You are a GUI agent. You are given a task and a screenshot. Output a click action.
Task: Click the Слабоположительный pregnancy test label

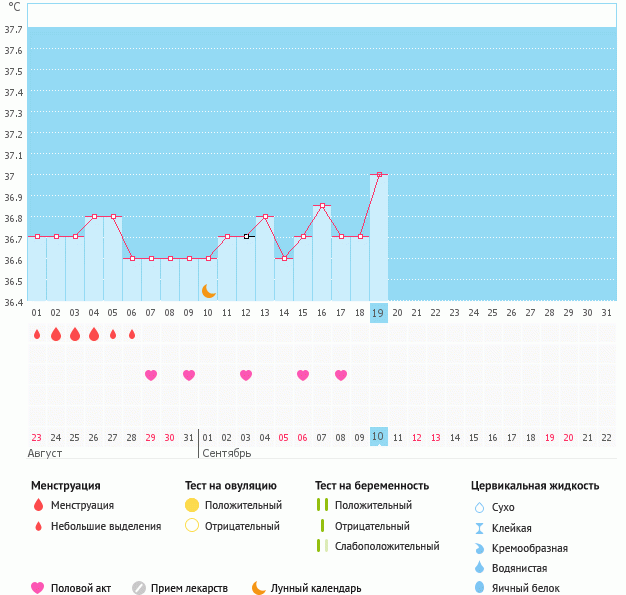click(x=387, y=546)
